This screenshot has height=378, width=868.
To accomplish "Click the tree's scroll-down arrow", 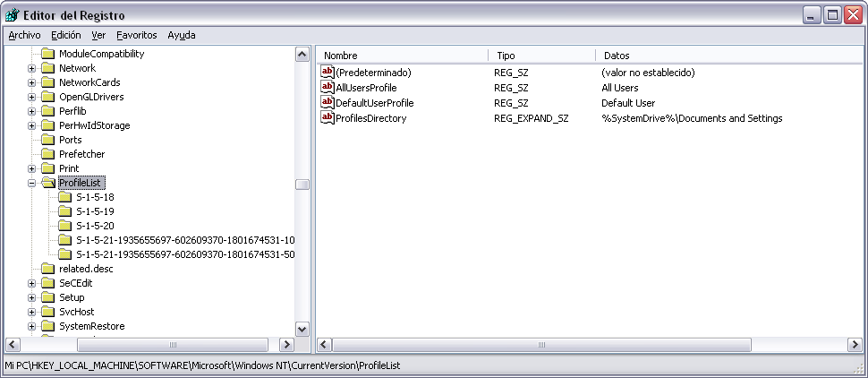I will click(302, 329).
